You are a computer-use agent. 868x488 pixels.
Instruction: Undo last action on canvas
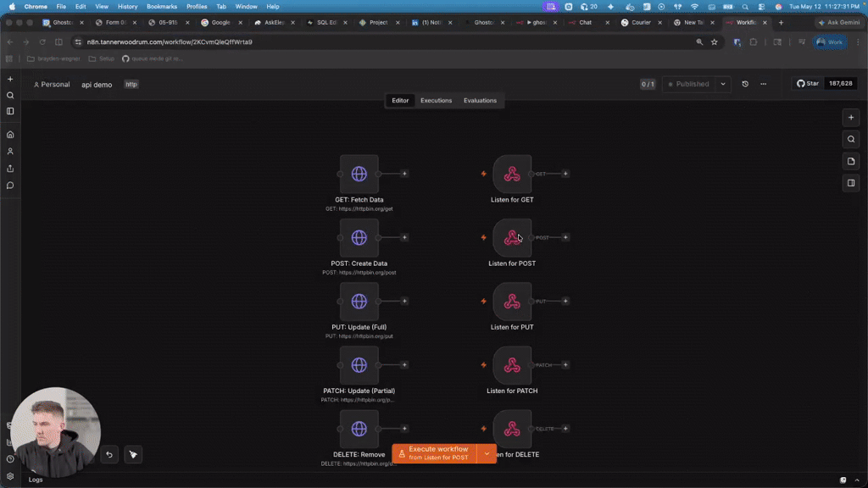[109, 455]
